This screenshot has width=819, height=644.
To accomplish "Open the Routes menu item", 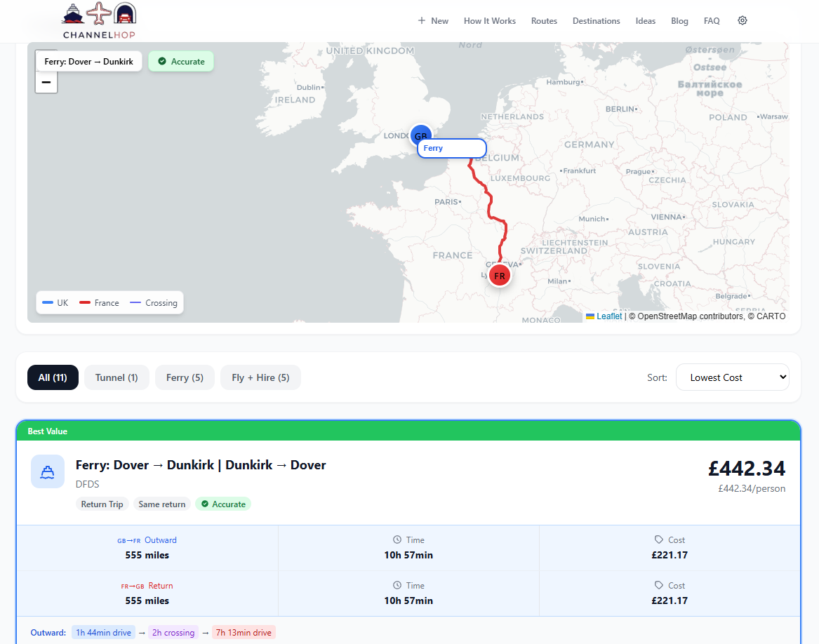I will 544,20.
